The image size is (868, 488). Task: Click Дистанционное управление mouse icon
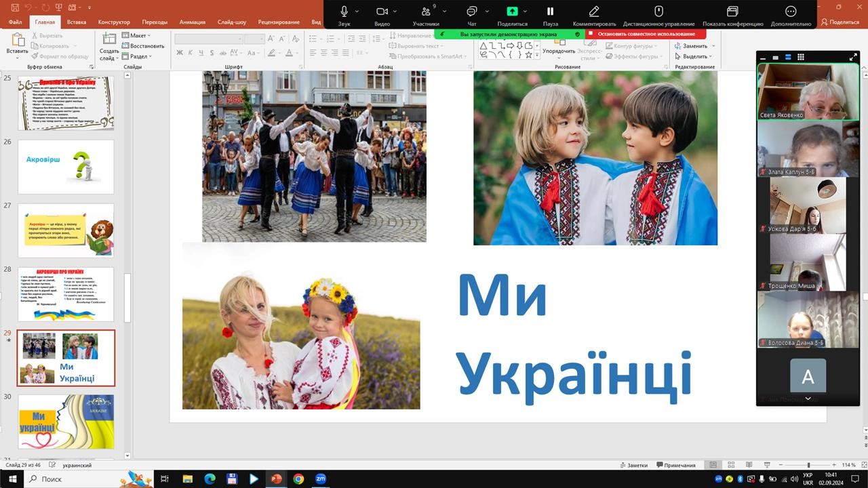tap(658, 12)
